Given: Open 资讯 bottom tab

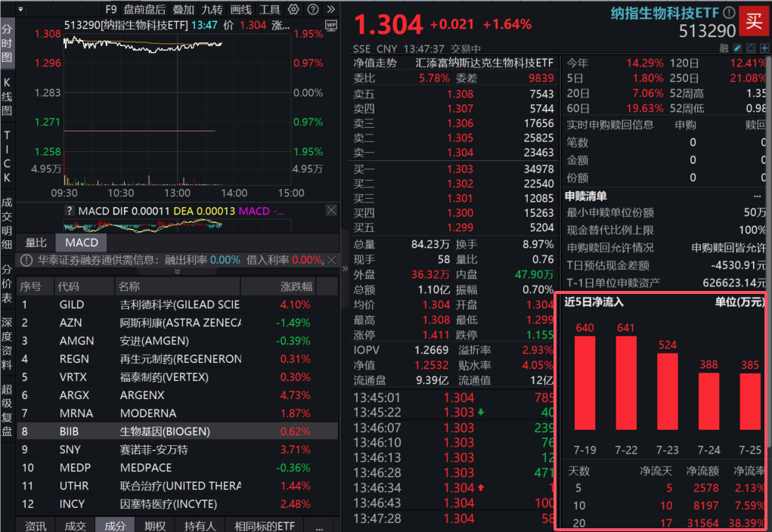Looking at the screenshot, I should [36, 526].
